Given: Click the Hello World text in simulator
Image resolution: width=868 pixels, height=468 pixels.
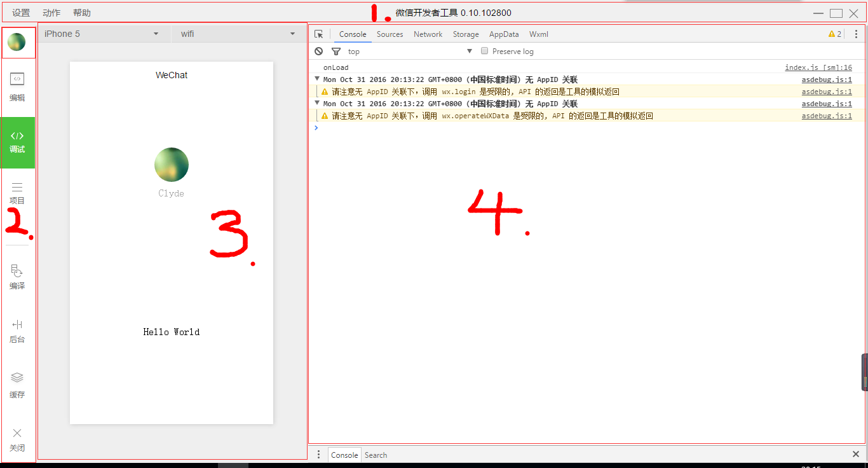Looking at the screenshot, I should [172, 331].
